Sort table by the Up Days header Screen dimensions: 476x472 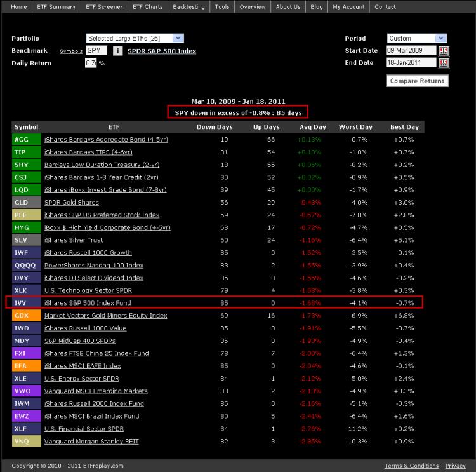tap(266, 127)
